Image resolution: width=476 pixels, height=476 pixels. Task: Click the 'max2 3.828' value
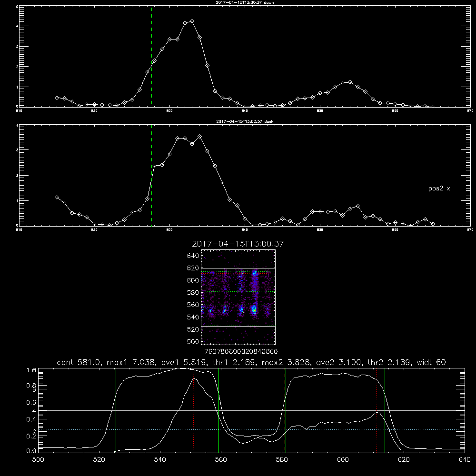tap(285, 362)
